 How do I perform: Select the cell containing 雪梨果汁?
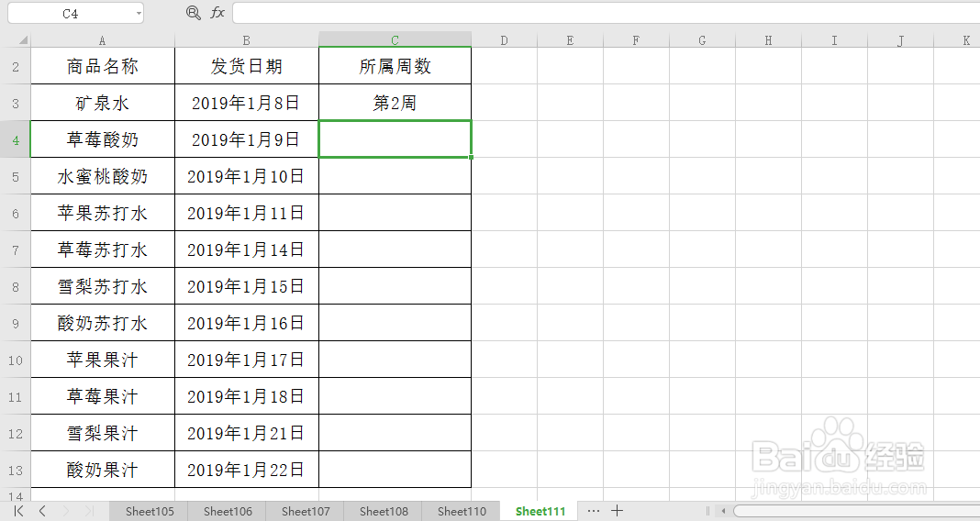point(103,433)
